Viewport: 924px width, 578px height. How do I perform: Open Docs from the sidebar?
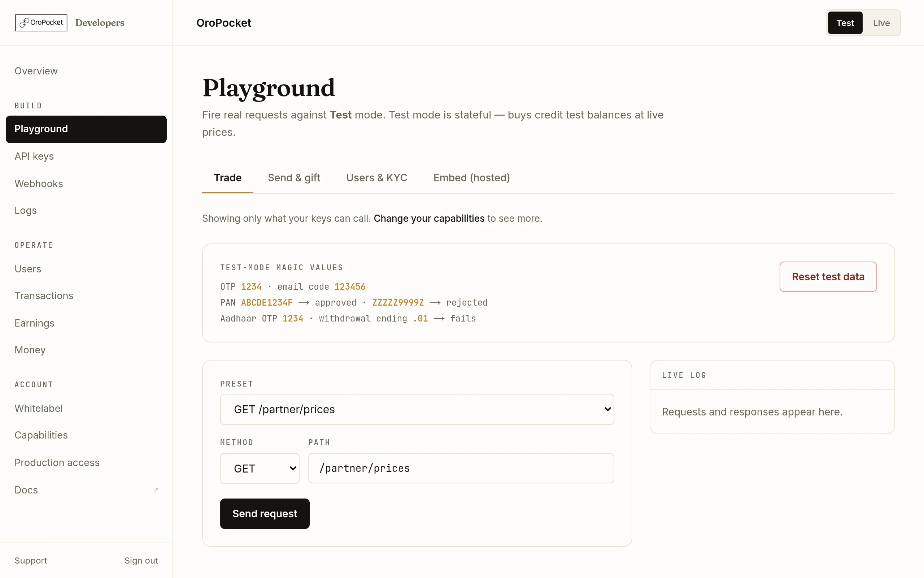click(86, 490)
